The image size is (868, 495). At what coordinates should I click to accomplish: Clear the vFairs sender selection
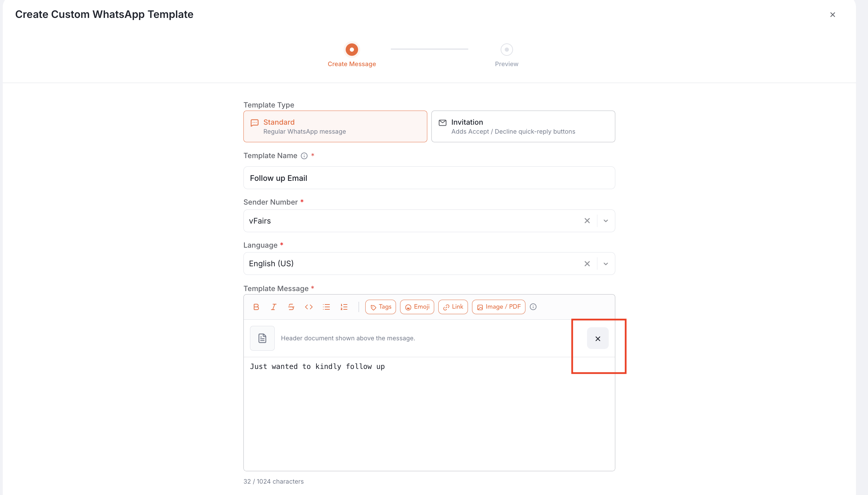[x=587, y=221]
